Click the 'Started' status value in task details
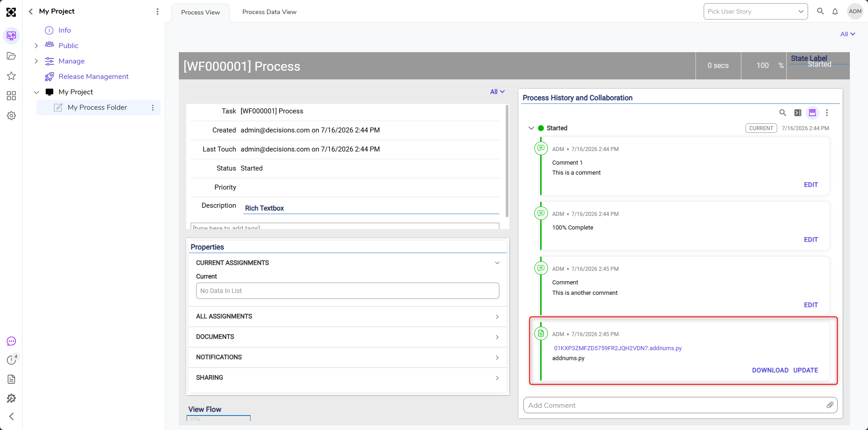868x430 pixels. [252, 168]
